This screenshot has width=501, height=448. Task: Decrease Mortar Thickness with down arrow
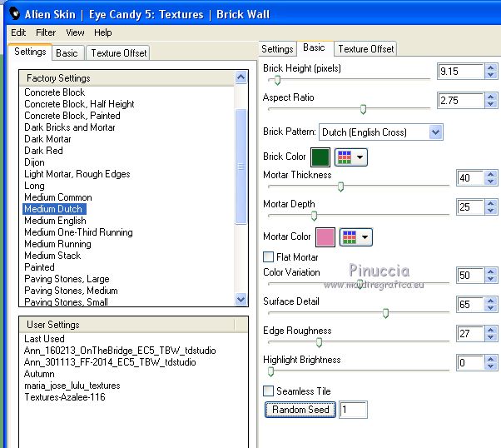[x=491, y=182]
